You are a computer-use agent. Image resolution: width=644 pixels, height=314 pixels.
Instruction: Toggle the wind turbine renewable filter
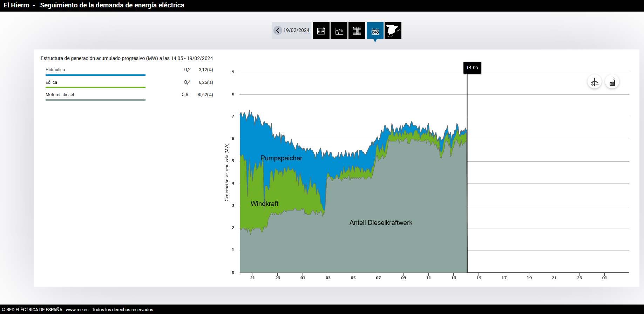[x=594, y=82]
